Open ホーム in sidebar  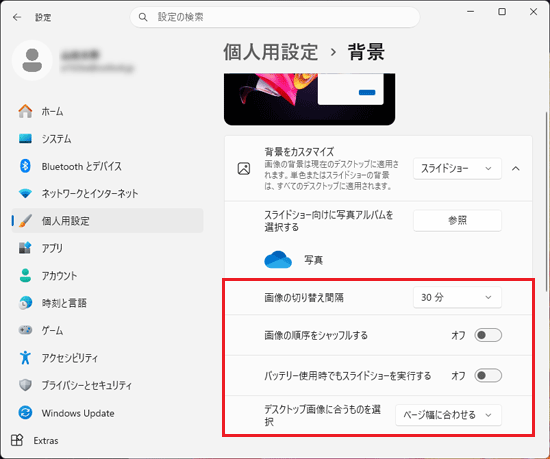107,111
